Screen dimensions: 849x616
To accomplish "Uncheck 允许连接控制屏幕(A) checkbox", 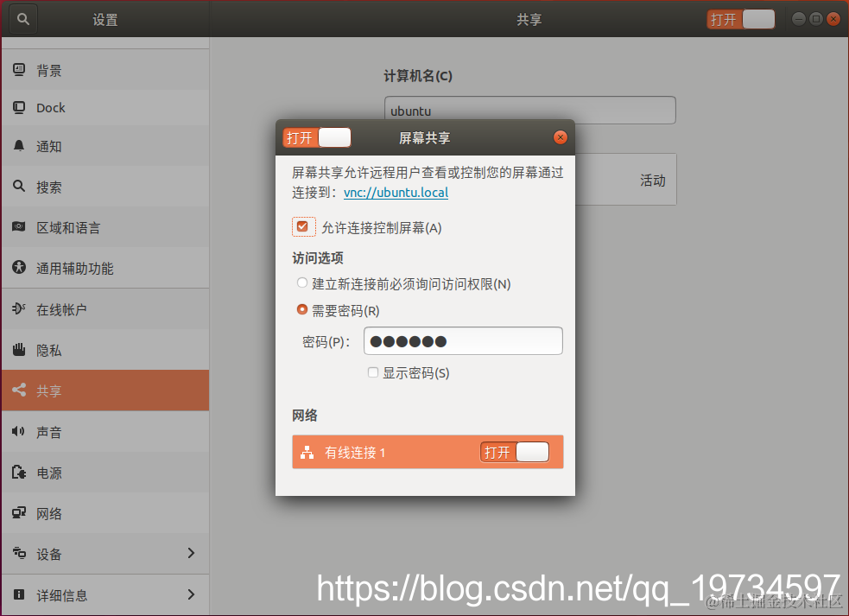I will coord(302,227).
